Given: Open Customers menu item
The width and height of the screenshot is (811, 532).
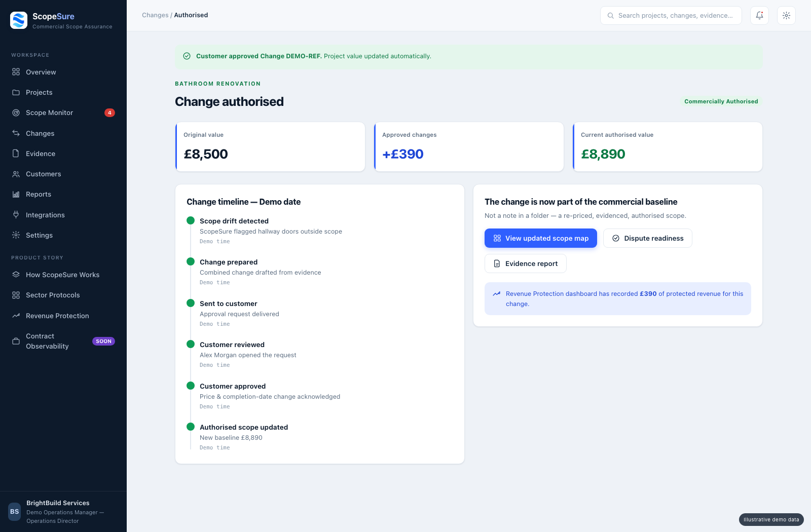Looking at the screenshot, I should (63, 174).
